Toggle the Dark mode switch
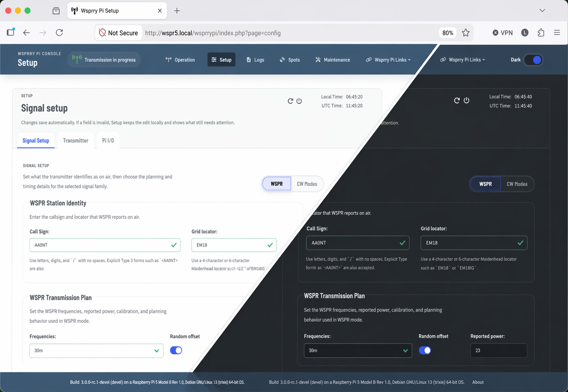Viewport: 568px width, 392px height. point(533,60)
